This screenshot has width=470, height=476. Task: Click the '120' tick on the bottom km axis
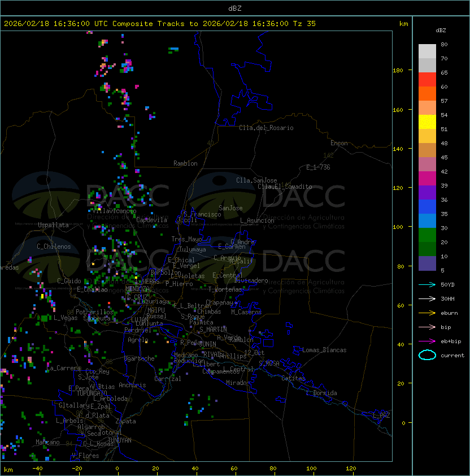pyautogui.click(x=351, y=469)
